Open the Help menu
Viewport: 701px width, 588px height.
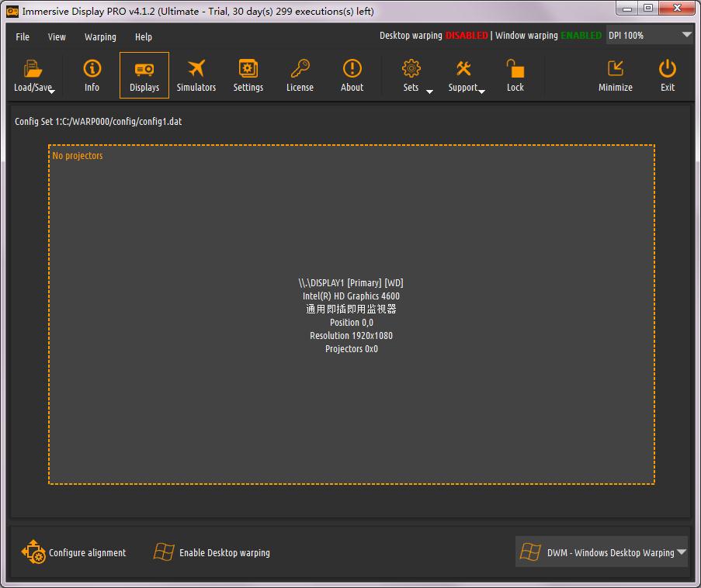144,36
